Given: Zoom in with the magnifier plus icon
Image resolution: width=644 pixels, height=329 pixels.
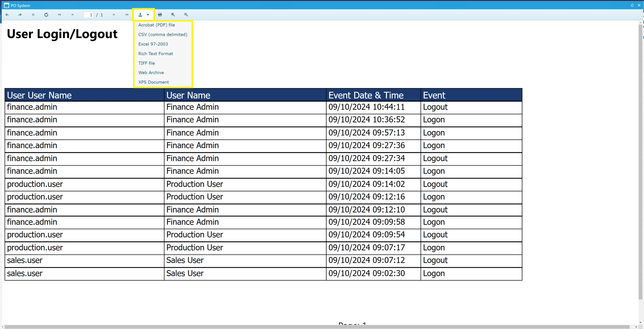Looking at the screenshot, I should coord(173,15).
